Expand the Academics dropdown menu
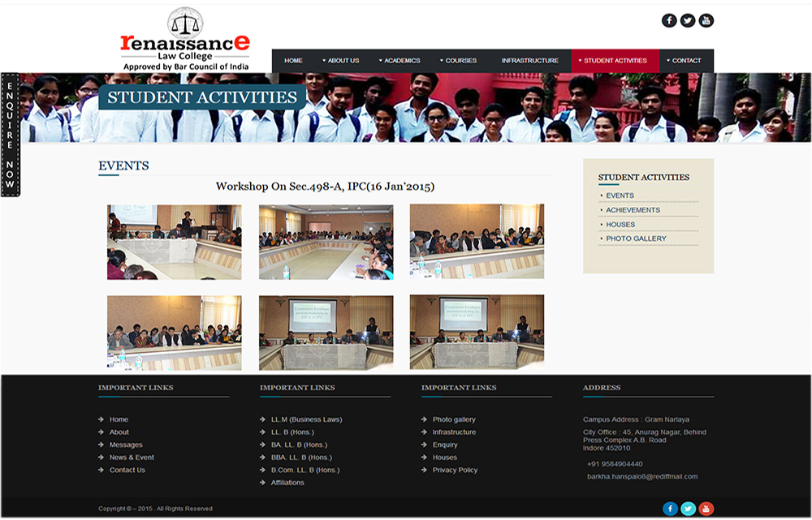The image size is (812, 520). [400, 61]
